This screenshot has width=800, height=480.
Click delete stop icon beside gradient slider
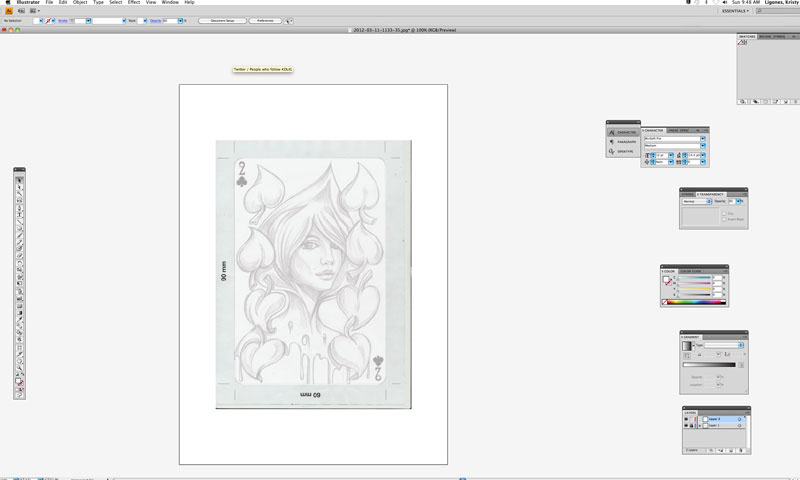click(741, 365)
